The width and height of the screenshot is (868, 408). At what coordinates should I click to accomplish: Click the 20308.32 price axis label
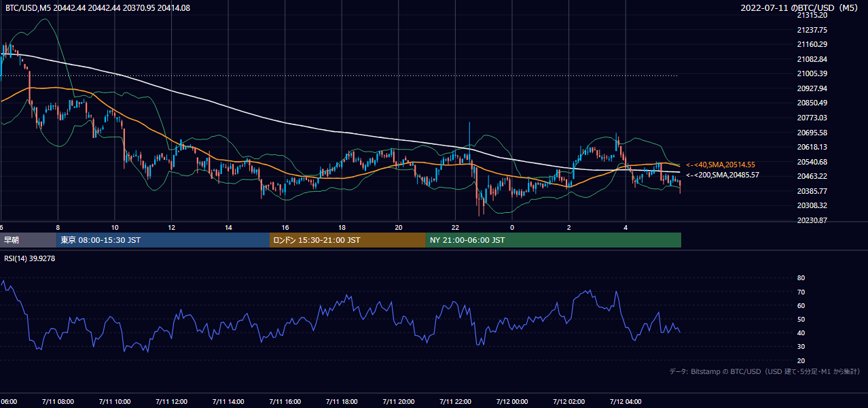pyautogui.click(x=812, y=205)
